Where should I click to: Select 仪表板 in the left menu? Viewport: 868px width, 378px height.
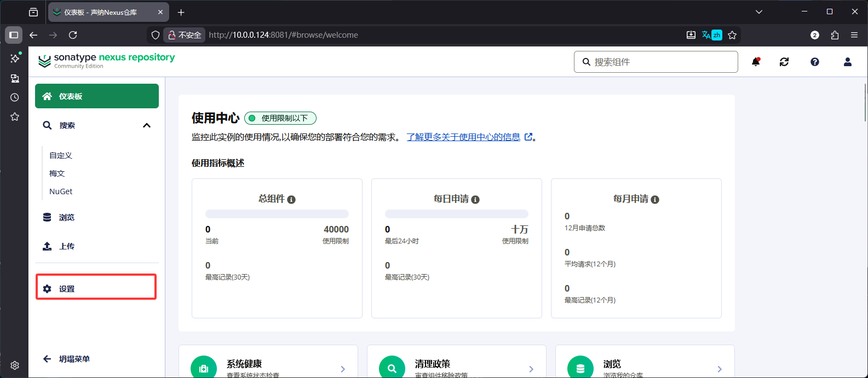click(97, 96)
